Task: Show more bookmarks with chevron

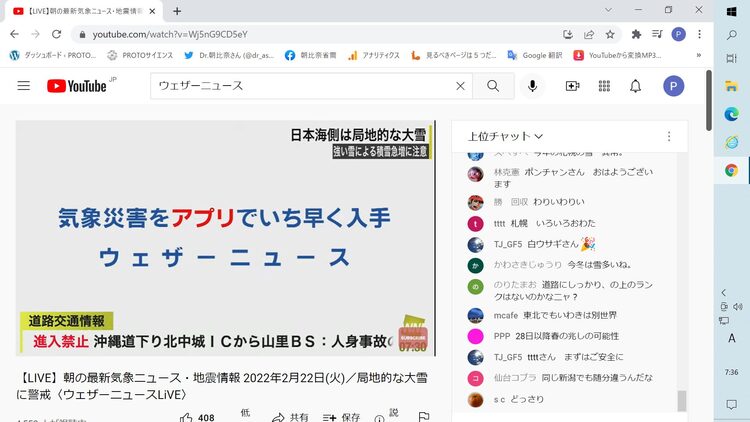Action: 699,56
